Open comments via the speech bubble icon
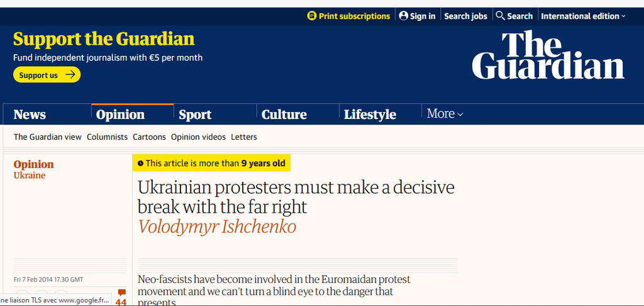644x306 pixels. [x=121, y=293]
